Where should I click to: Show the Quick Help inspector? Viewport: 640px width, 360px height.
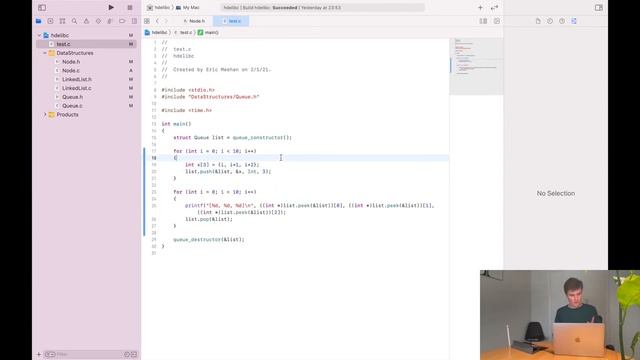(x=562, y=21)
